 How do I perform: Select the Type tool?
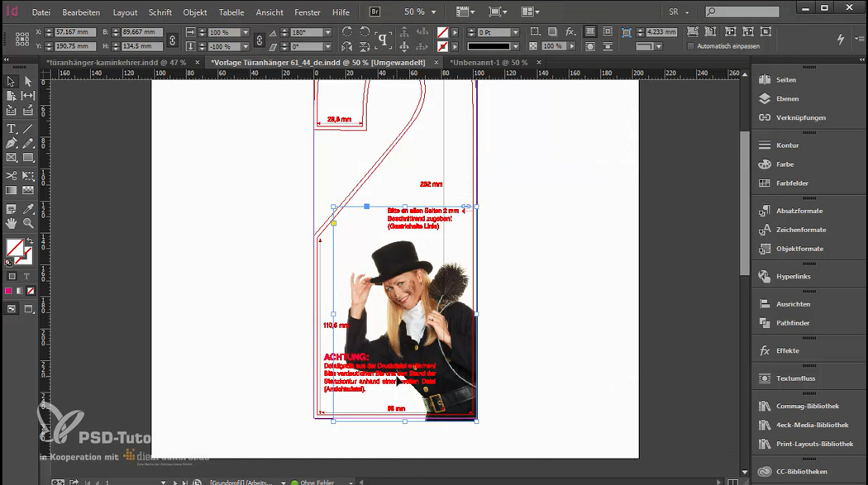[11, 129]
